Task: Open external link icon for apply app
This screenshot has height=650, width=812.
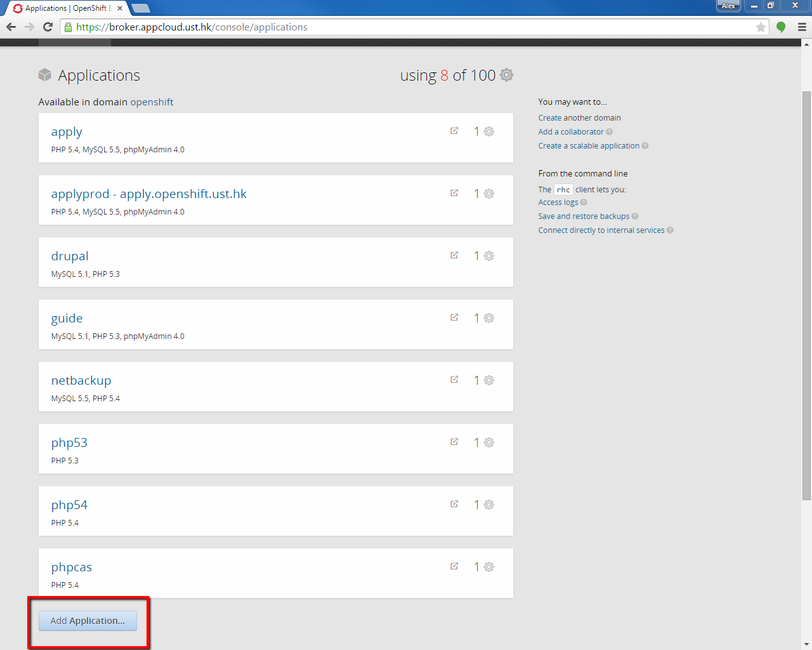Action: click(454, 131)
